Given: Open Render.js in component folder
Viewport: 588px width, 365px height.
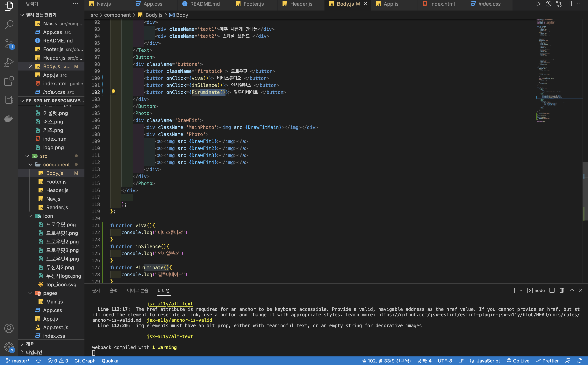Looking at the screenshot, I should pyautogui.click(x=57, y=207).
